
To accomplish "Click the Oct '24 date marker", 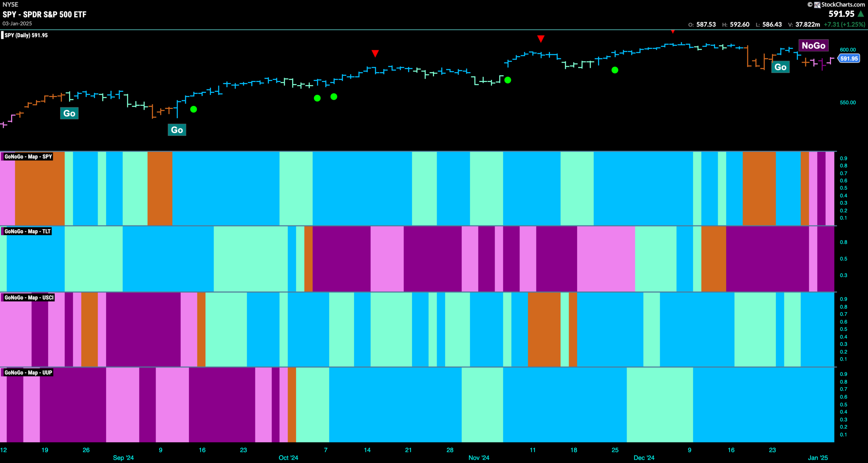I will click(x=288, y=458).
